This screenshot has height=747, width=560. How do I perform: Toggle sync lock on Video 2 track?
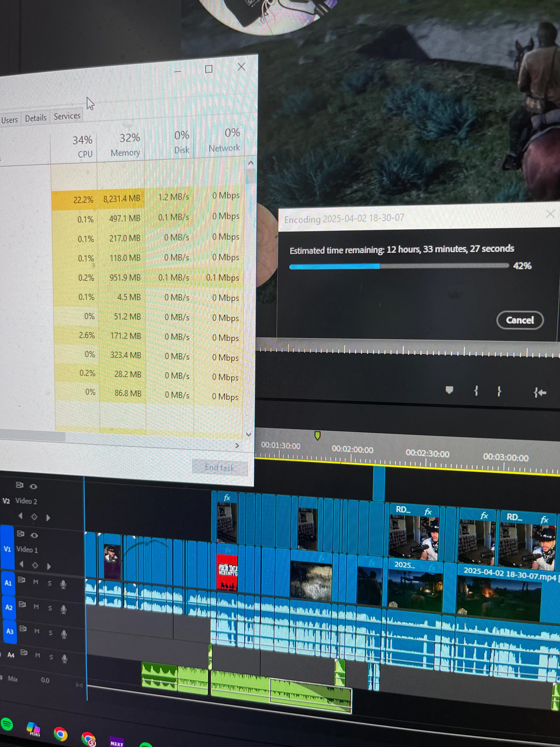click(20, 485)
